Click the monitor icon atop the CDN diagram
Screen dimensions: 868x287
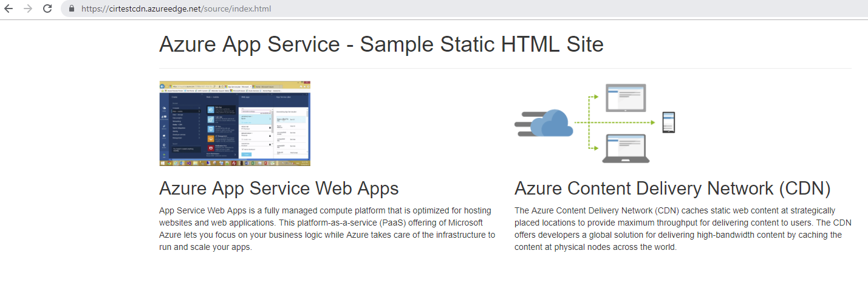(626, 97)
